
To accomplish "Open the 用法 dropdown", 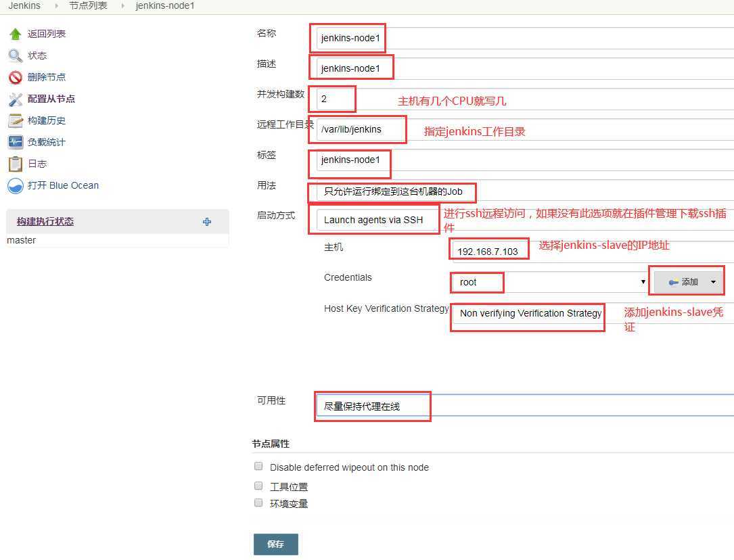I will pyautogui.click(x=525, y=192).
